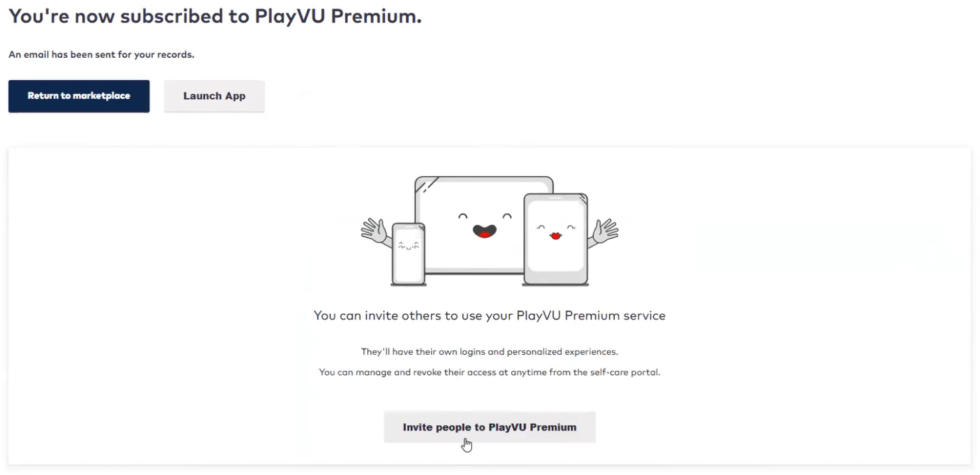Image resolution: width=980 pixels, height=475 pixels.
Task: Click the laptop's base below the screen
Action: coord(473,272)
